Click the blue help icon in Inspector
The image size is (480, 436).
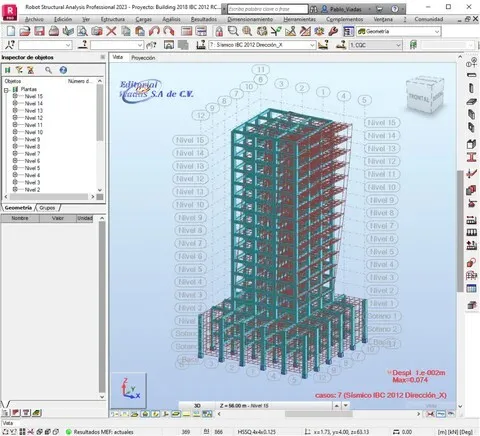(x=63, y=70)
